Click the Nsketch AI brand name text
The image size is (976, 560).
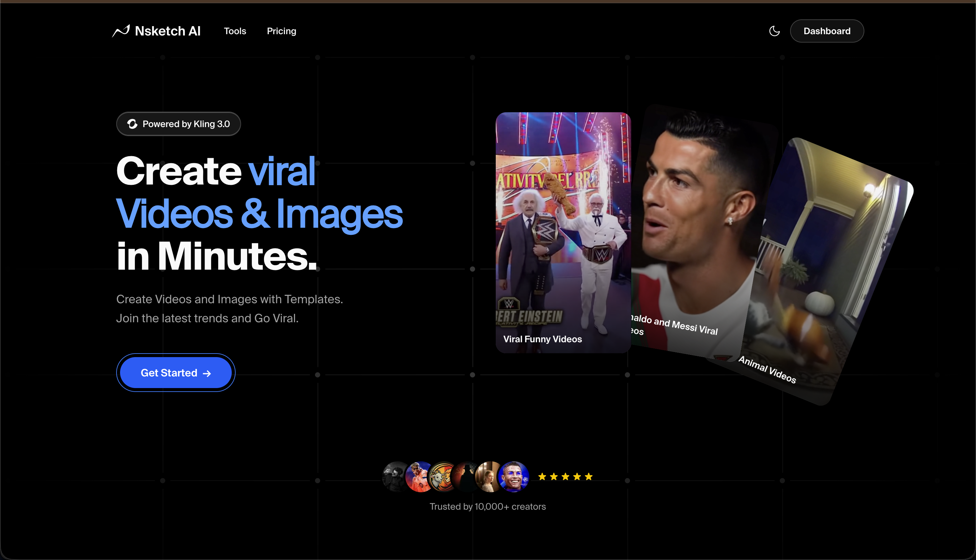pyautogui.click(x=168, y=31)
